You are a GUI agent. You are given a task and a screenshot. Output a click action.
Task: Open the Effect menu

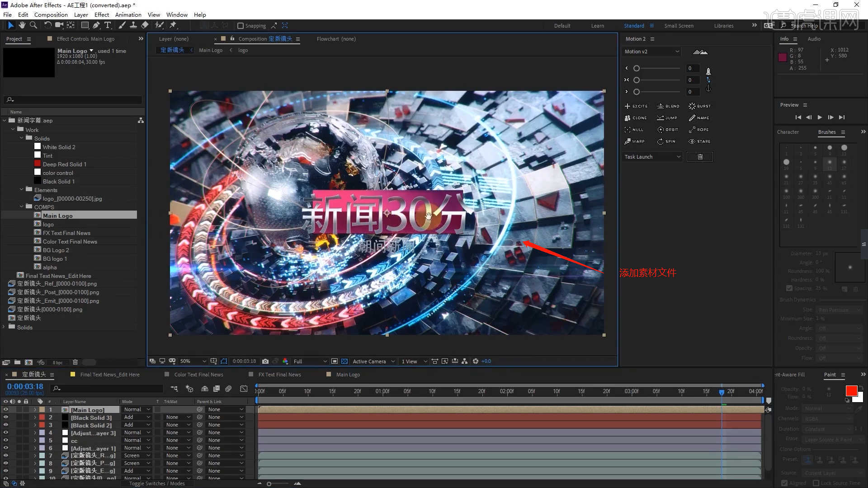click(102, 15)
